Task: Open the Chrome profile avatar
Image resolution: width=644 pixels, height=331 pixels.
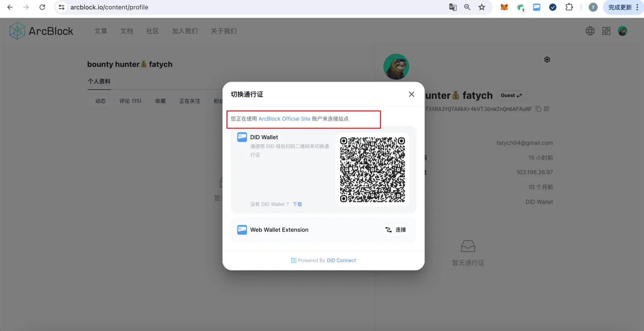Action: (593, 7)
